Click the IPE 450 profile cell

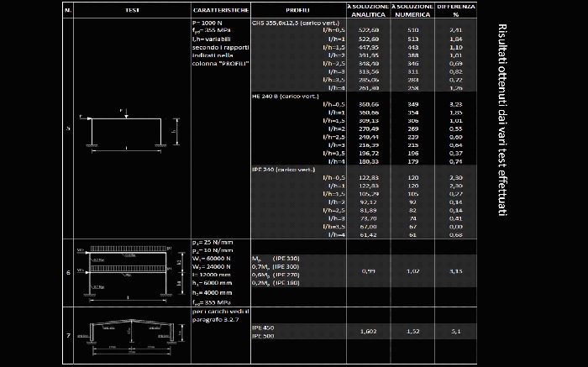click(x=263, y=327)
